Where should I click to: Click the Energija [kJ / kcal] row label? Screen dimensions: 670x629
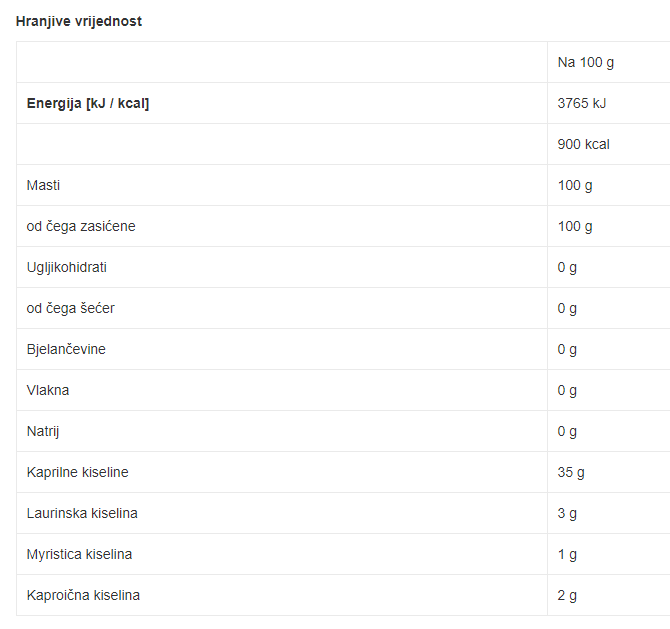(x=88, y=103)
